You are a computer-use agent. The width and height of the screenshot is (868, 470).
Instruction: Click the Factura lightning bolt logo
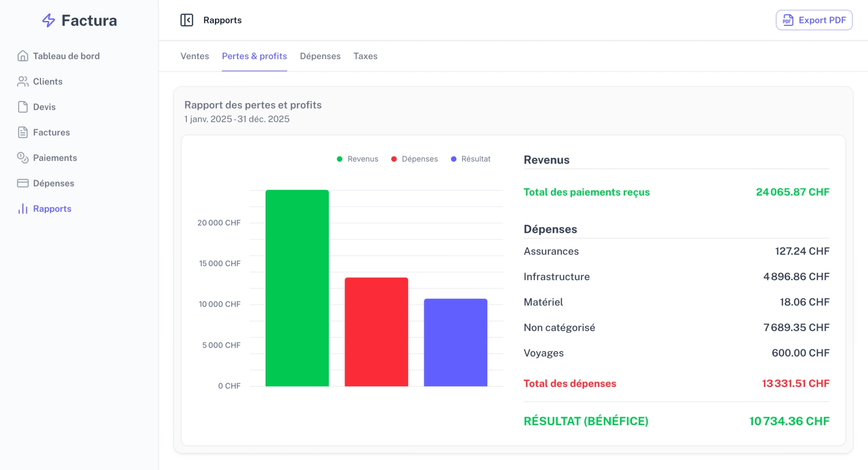tap(49, 21)
